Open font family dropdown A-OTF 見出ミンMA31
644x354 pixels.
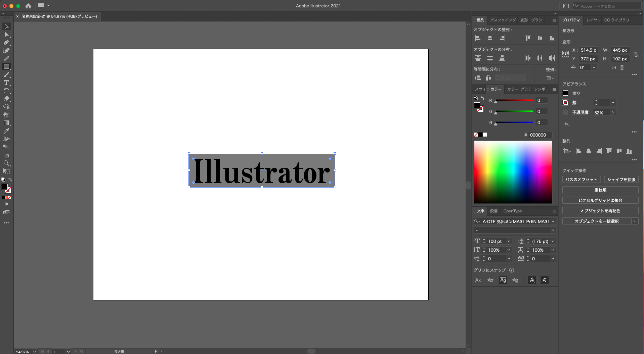(553, 221)
